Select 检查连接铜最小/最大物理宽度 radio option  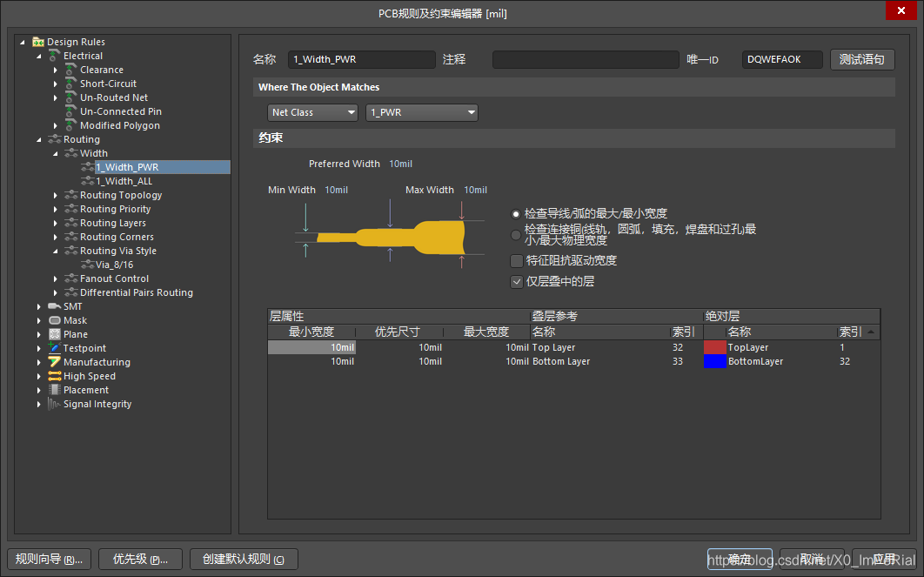click(x=516, y=235)
